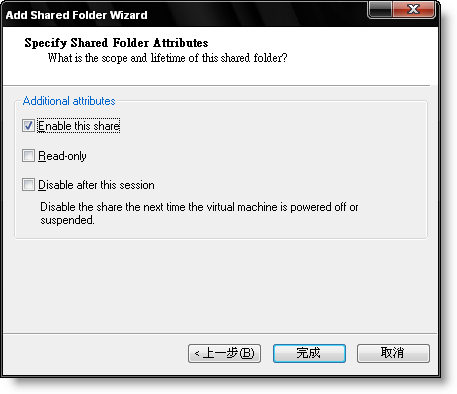Click the description mentioning powered off or suspended
The width and height of the screenshot is (457, 394).
point(199,213)
